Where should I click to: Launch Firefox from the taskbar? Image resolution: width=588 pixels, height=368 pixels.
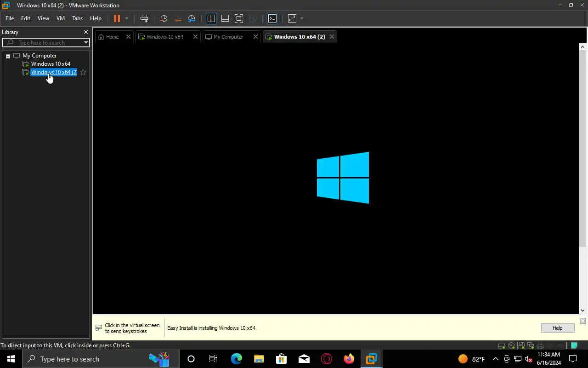(x=349, y=359)
